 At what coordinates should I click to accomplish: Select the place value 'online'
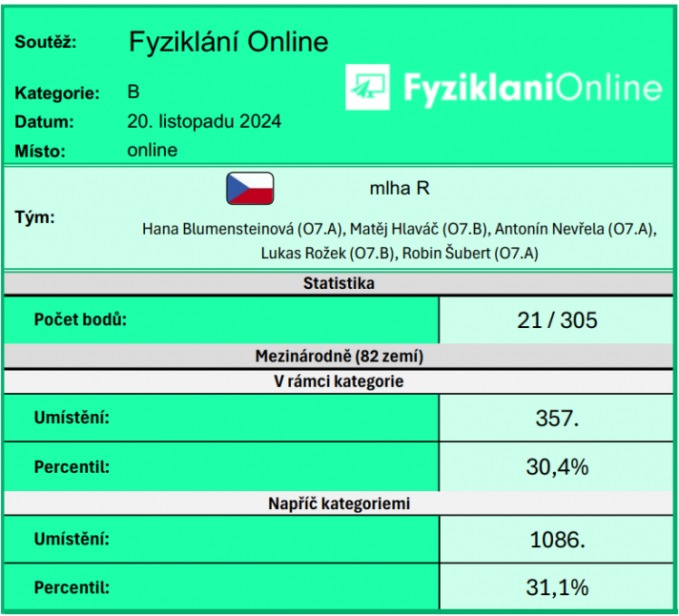coord(153,151)
